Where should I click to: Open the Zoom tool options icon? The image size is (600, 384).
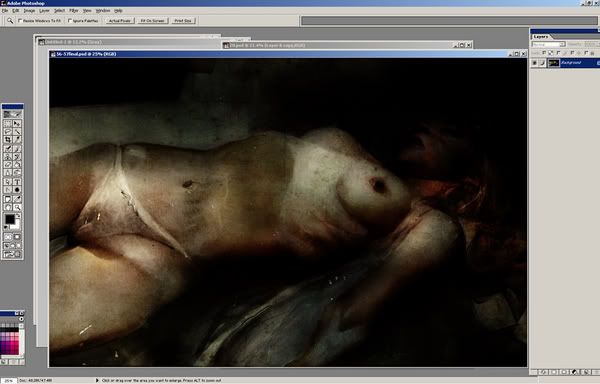pyautogui.click(x=10, y=21)
